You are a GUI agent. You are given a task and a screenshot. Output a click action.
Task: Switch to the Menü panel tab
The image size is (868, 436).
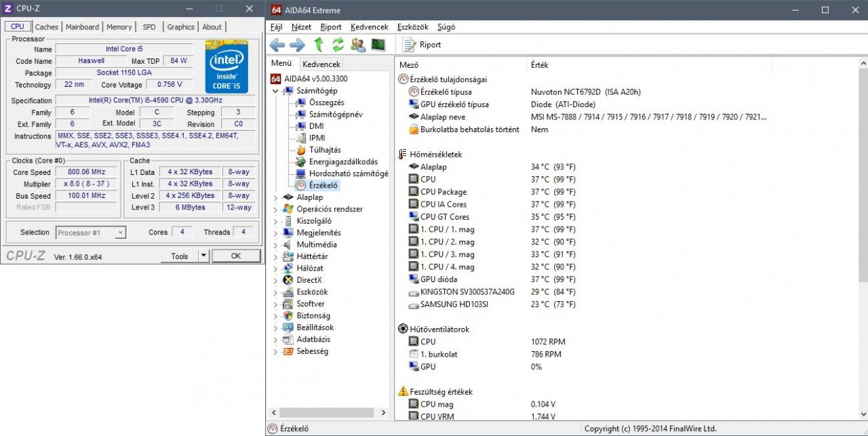point(282,63)
